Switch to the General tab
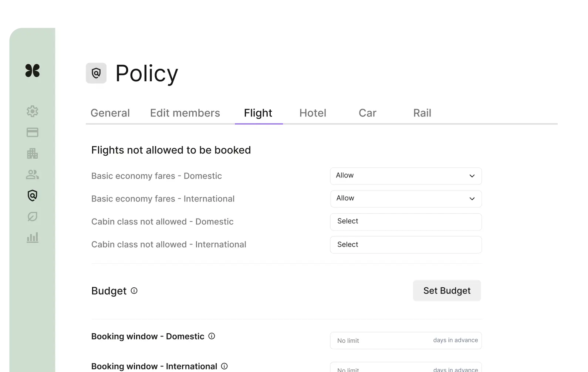The image size is (588, 372). [110, 113]
